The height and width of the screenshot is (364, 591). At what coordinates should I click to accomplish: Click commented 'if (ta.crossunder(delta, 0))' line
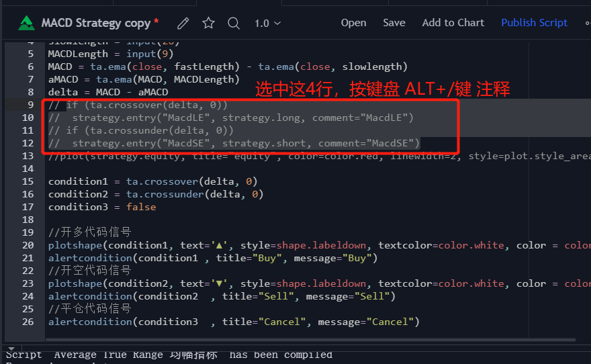(141, 130)
